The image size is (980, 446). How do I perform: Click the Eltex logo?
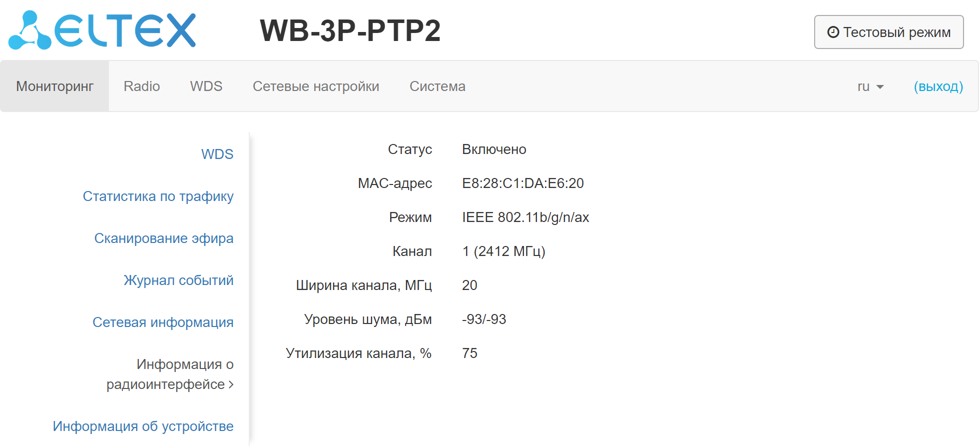coord(102,30)
